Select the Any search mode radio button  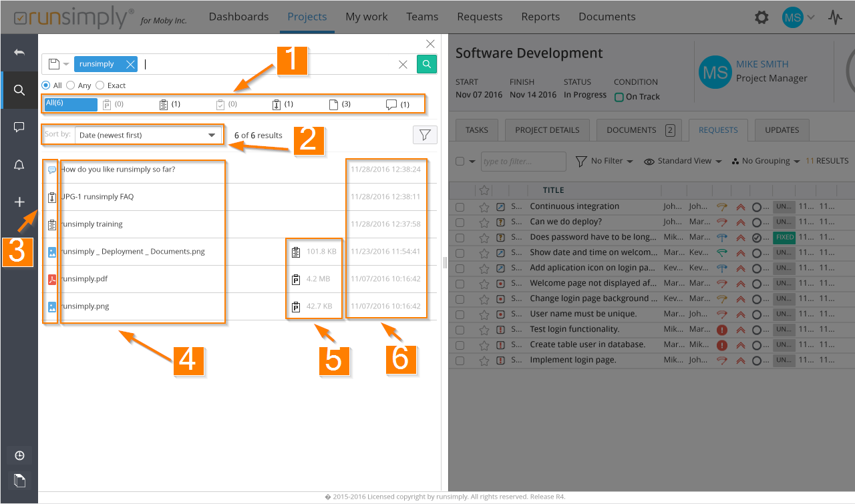click(x=71, y=85)
